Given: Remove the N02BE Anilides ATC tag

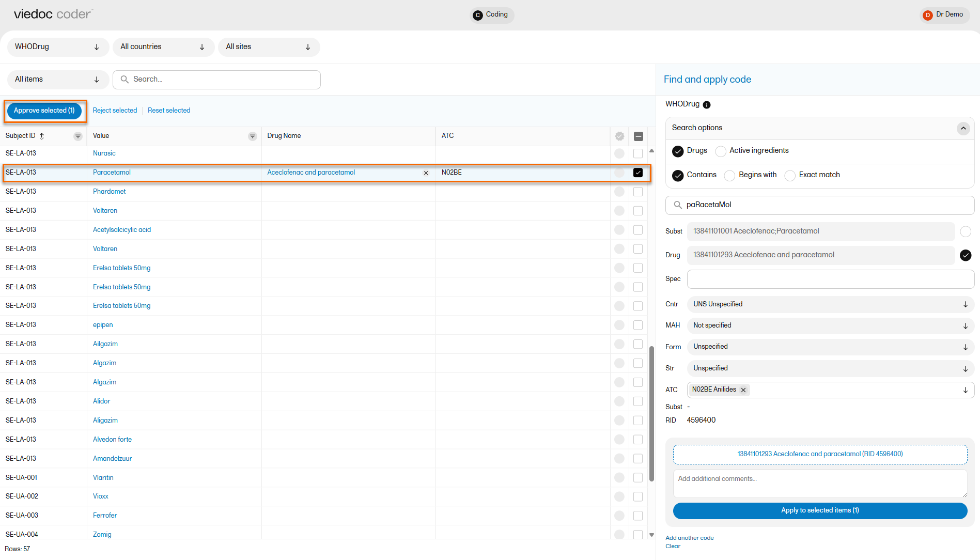Looking at the screenshot, I should [x=743, y=390].
